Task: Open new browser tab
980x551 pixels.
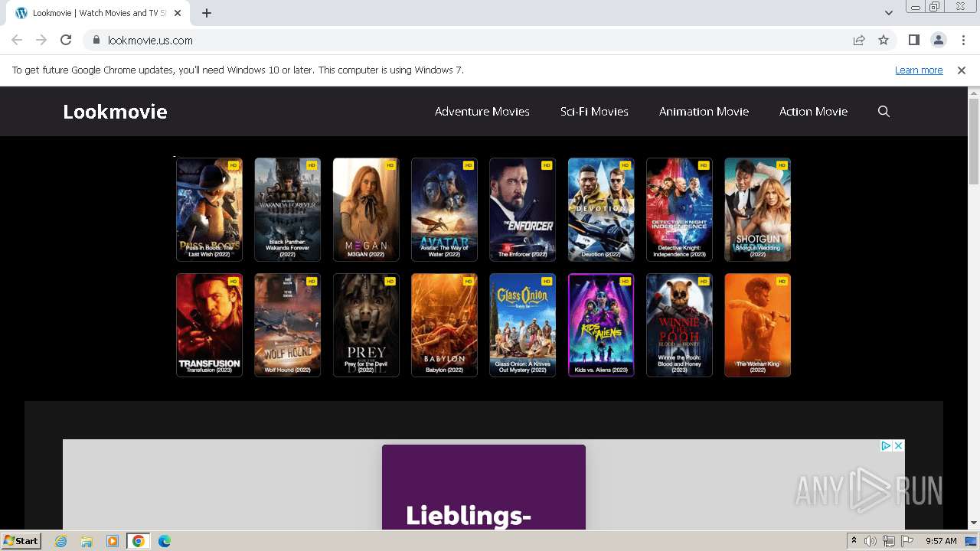Action: (x=207, y=13)
